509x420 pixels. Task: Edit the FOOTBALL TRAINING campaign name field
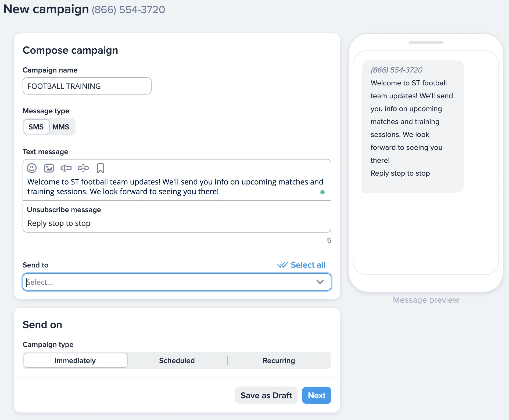point(87,86)
